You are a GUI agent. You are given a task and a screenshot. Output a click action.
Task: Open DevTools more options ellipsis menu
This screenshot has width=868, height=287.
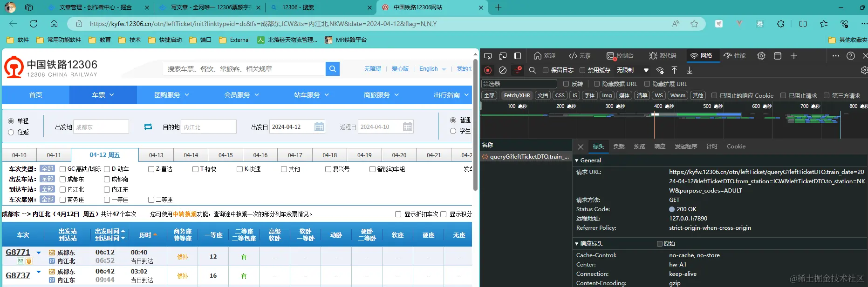click(836, 56)
